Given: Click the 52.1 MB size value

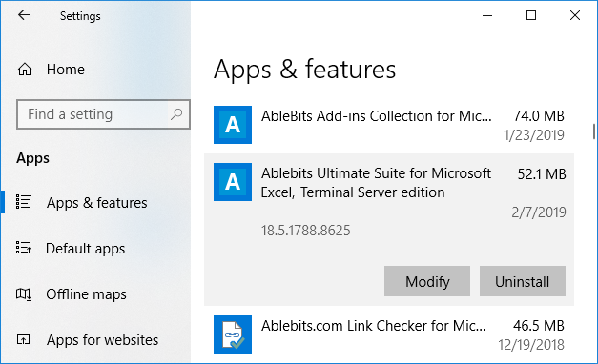Looking at the screenshot, I should pyautogui.click(x=542, y=174).
